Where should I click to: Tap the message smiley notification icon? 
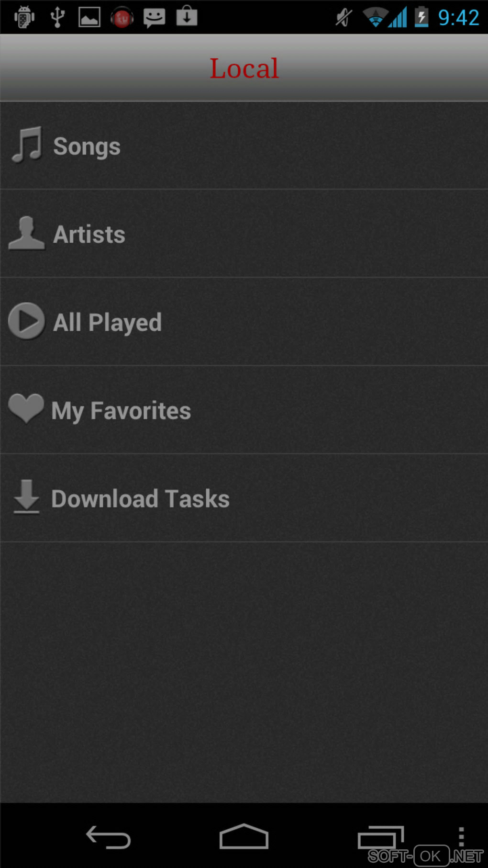154,18
